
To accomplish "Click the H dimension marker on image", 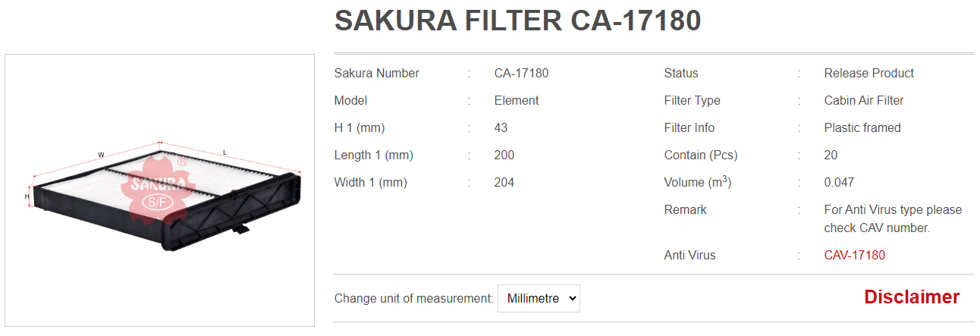I will [27, 196].
